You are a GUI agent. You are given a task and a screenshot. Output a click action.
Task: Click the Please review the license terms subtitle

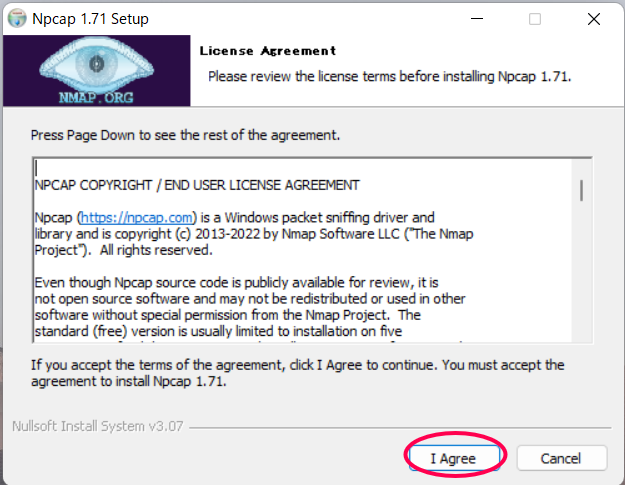click(x=388, y=76)
